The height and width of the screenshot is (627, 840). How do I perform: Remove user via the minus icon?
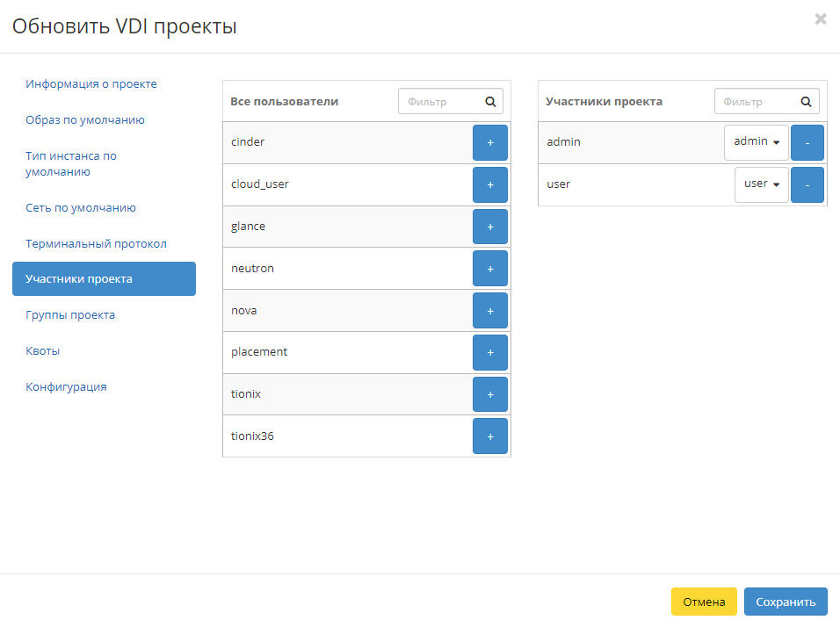click(x=807, y=184)
